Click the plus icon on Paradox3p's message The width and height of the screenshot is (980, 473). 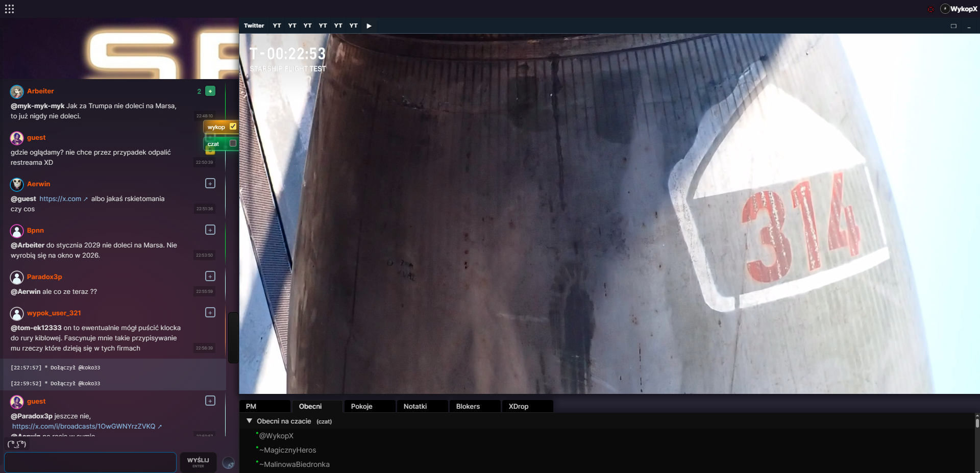click(210, 276)
